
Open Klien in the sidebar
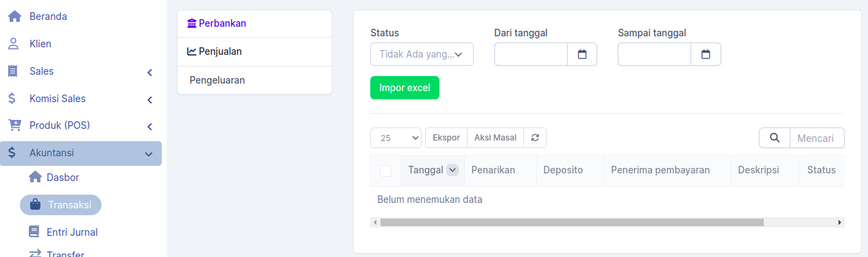(x=81, y=44)
